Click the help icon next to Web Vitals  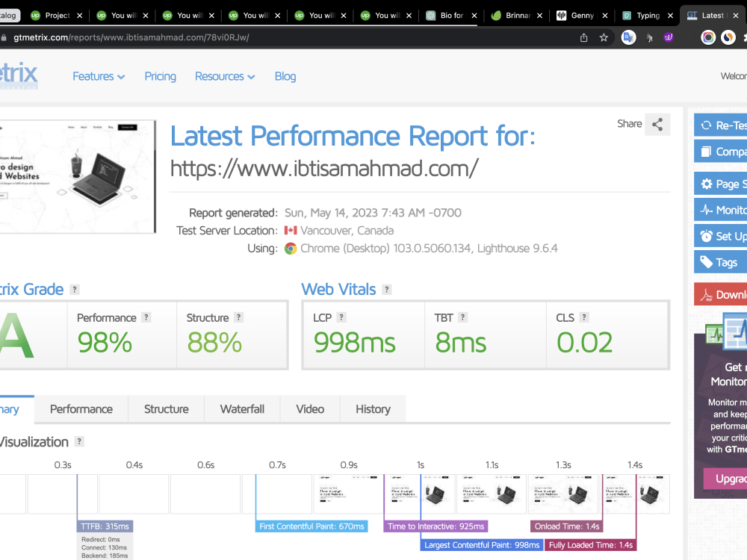click(387, 290)
